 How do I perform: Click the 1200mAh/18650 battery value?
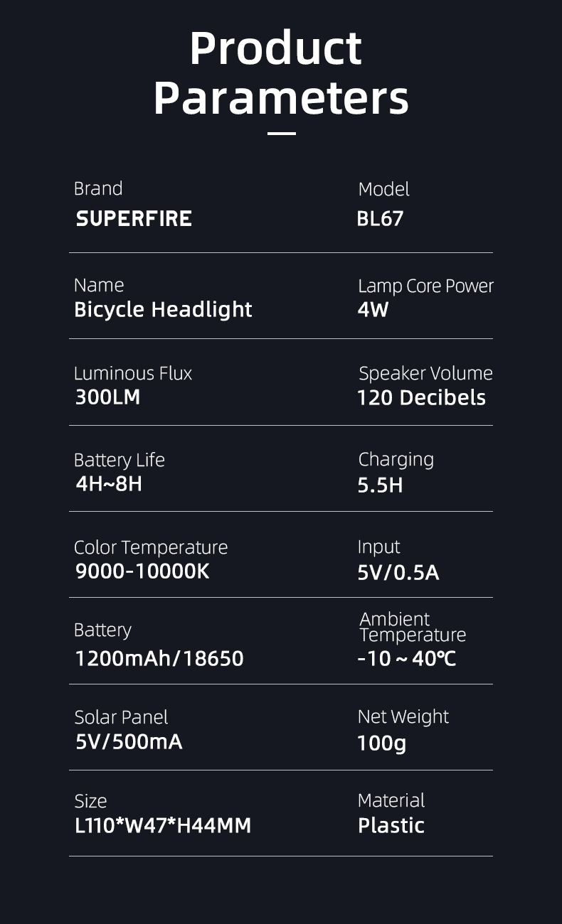(x=159, y=659)
